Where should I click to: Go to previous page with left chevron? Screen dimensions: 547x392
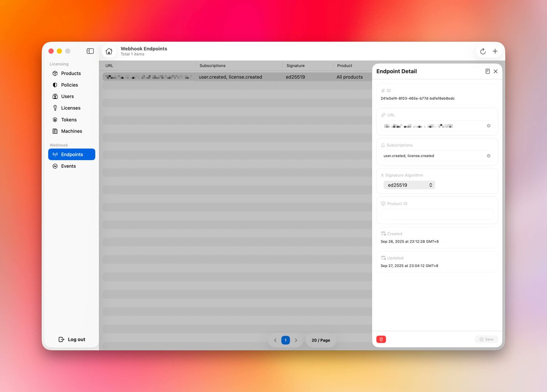coord(275,340)
